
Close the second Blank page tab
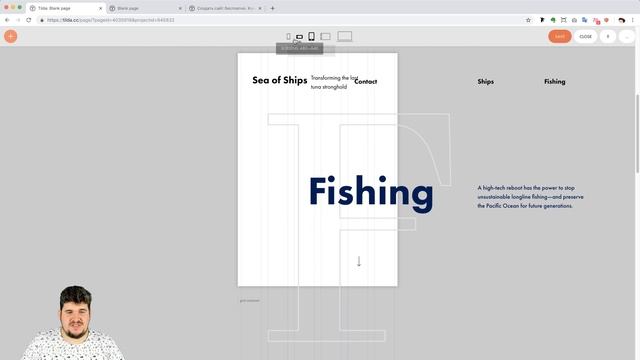(180, 8)
